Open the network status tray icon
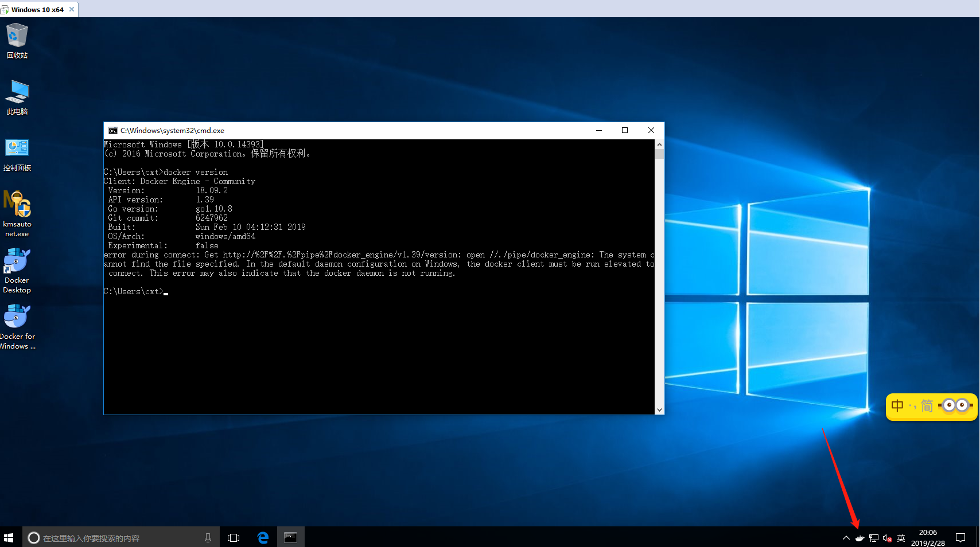The width and height of the screenshot is (980, 547). pos(873,538)
